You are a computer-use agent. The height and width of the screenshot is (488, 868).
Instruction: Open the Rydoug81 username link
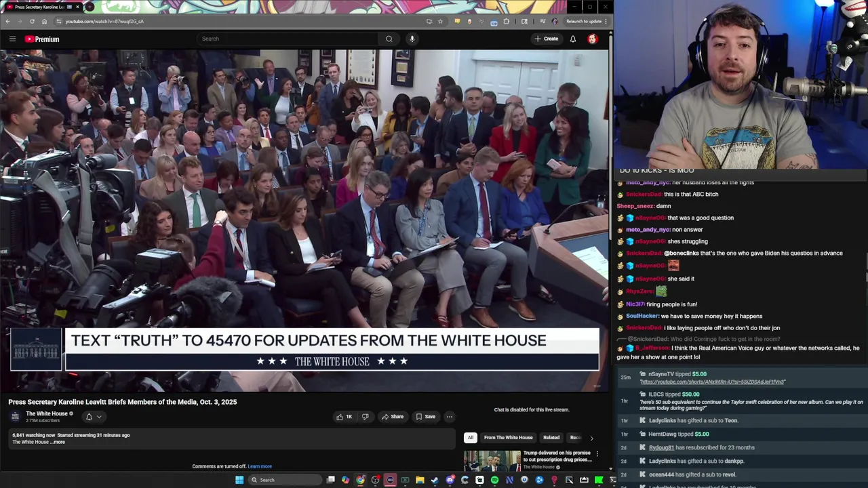pyautogui.click(x=661, y=447)
